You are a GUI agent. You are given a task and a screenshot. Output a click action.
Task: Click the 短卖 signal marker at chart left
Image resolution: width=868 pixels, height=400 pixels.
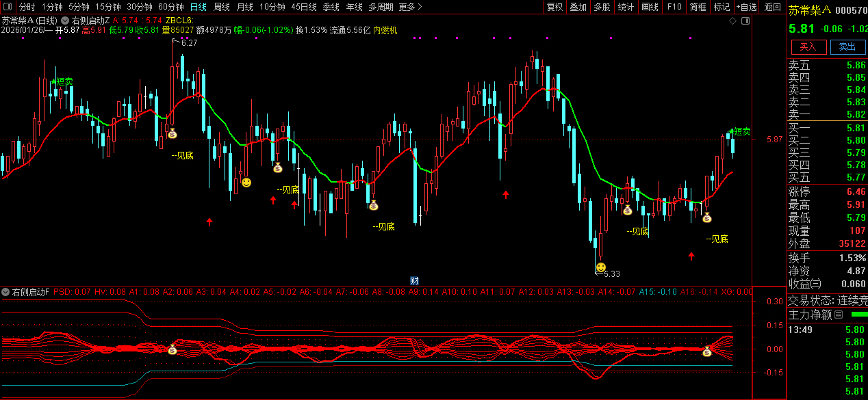tap(63, 81)
